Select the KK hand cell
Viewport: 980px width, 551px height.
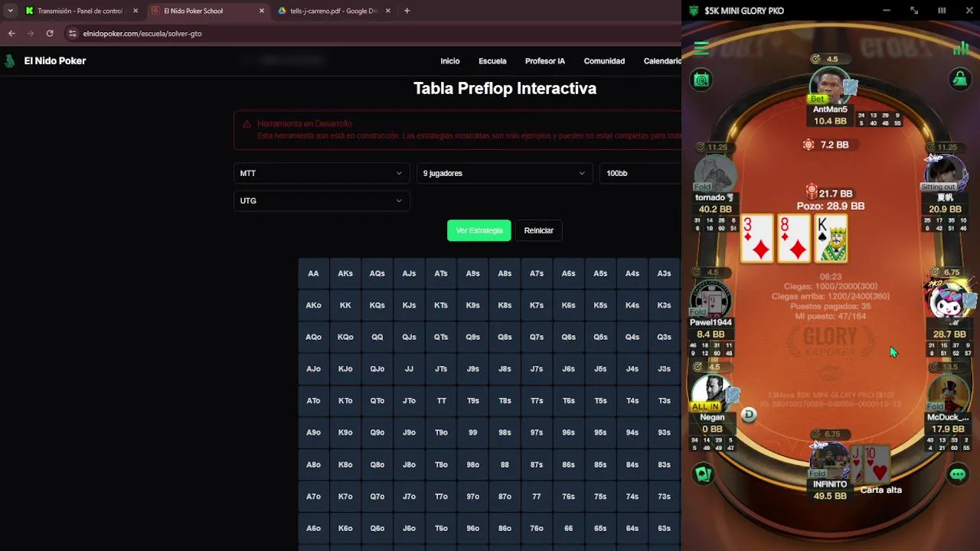point(345,305)
